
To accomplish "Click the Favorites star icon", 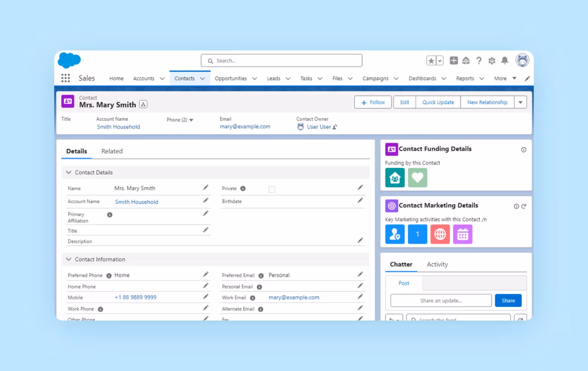I will point(431,60).
